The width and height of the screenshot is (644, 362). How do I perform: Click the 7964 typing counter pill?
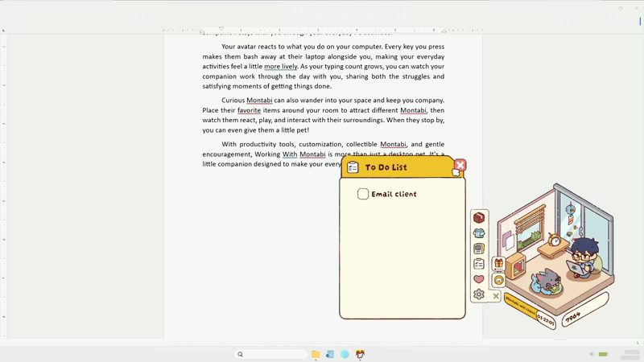(584, 310)
